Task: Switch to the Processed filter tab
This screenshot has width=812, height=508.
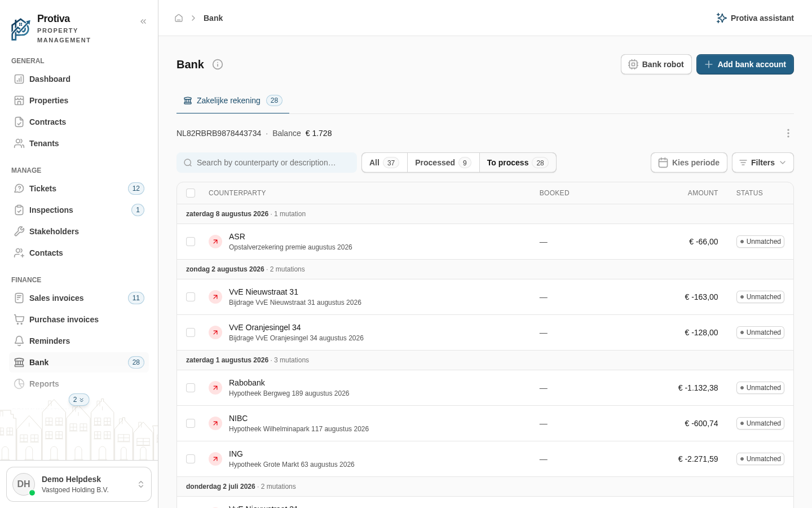Action: point(443,163)
